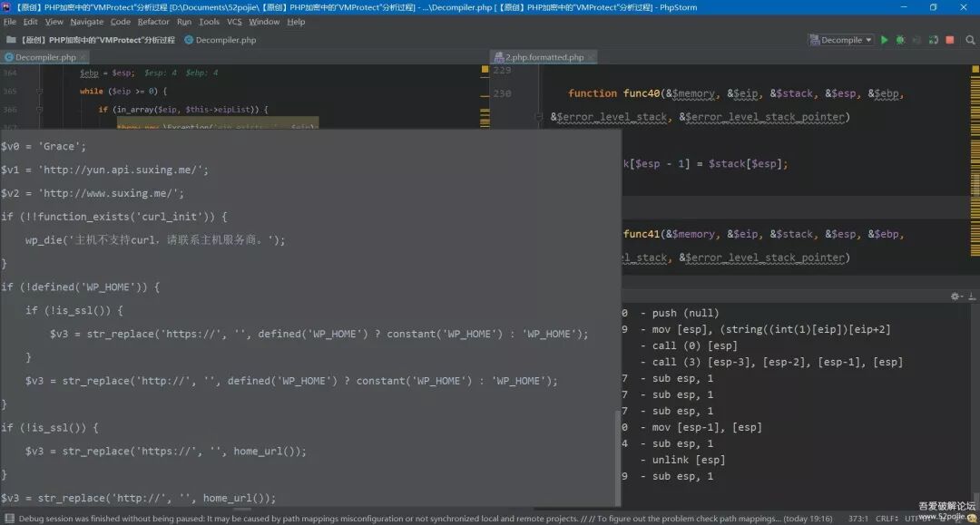Click the vertical scrollbar of the overlay panel
This screenshot has width=980, height=525.
click(618, 458)
